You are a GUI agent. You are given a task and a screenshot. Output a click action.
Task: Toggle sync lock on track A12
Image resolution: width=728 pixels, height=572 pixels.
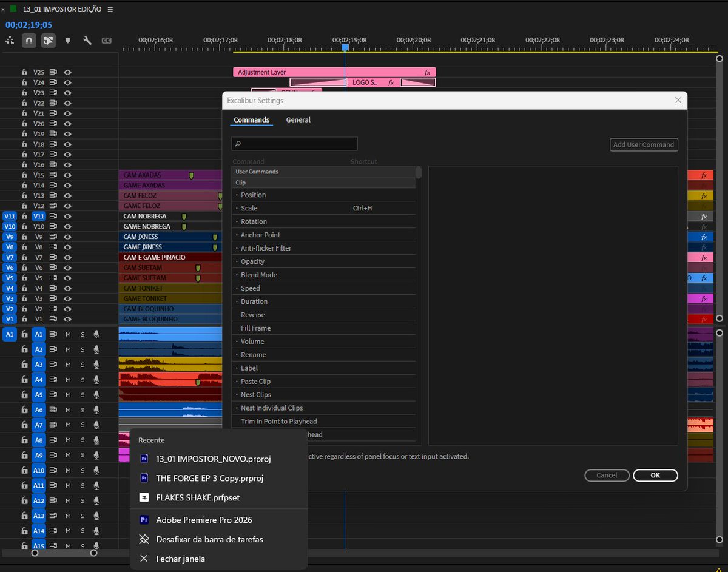pyautogui.click(x=53, y=501)
